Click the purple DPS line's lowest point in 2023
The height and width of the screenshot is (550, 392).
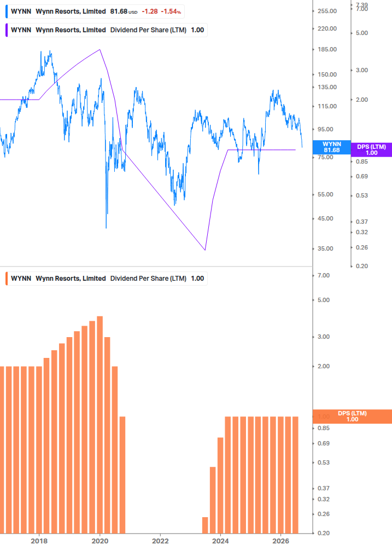pyautogui.click(x=205, y=250)
